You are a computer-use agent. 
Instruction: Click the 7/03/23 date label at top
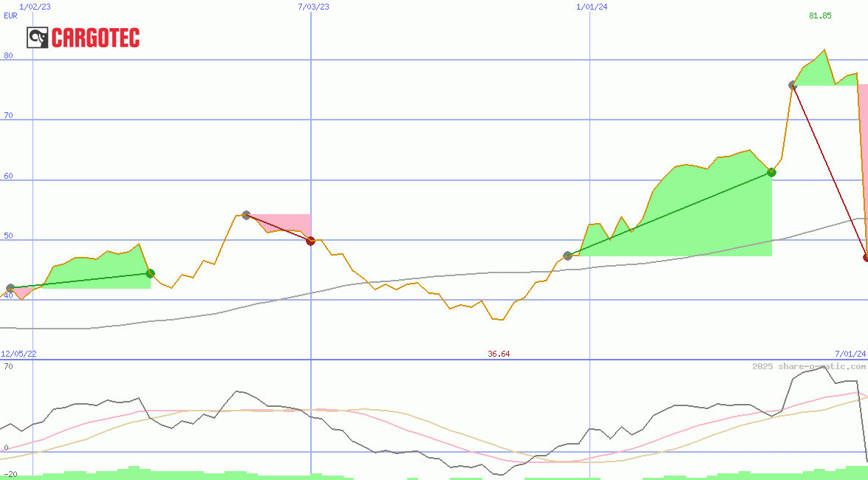(313, 7)
